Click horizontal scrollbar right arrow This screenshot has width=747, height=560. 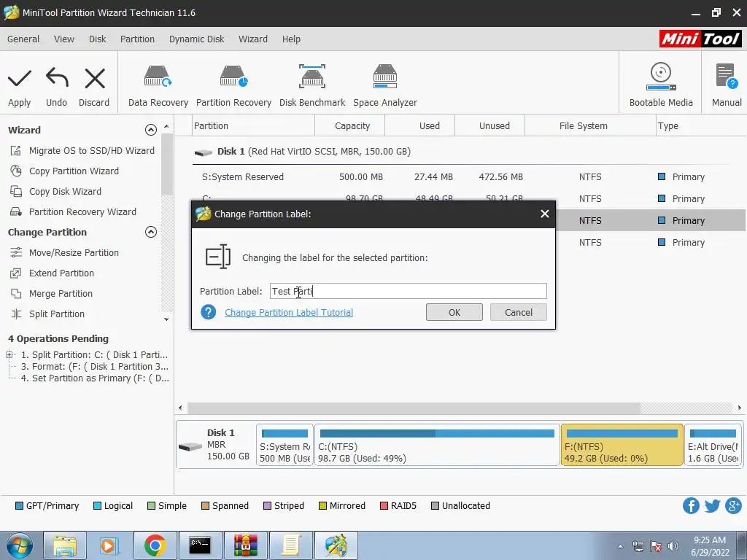coord(740,408)
